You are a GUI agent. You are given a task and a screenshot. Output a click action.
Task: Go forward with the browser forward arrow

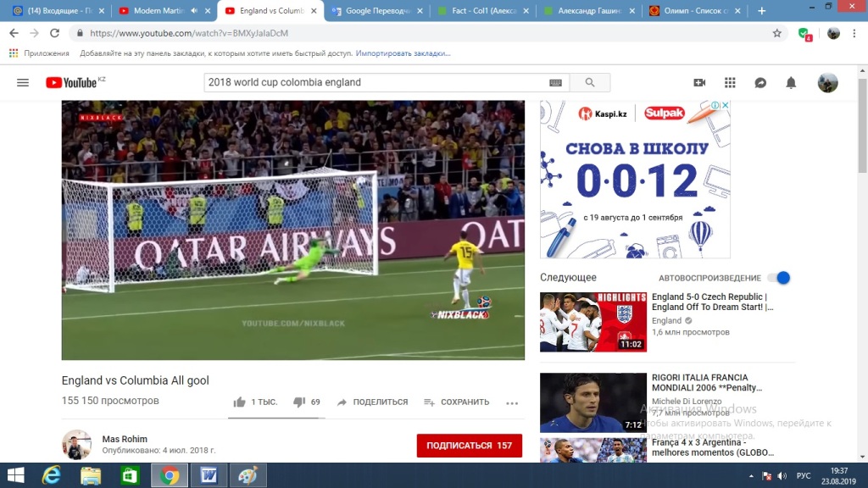[34, 33]
